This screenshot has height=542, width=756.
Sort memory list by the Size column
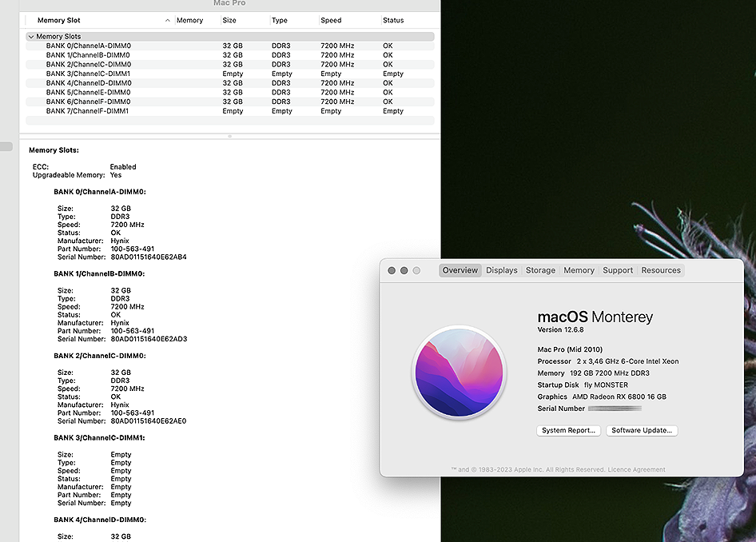pyautogui.click(x=230, y=20)
